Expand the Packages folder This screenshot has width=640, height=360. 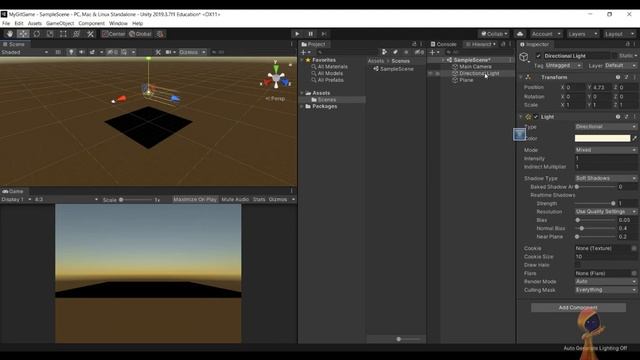click(x=302, y=107)
